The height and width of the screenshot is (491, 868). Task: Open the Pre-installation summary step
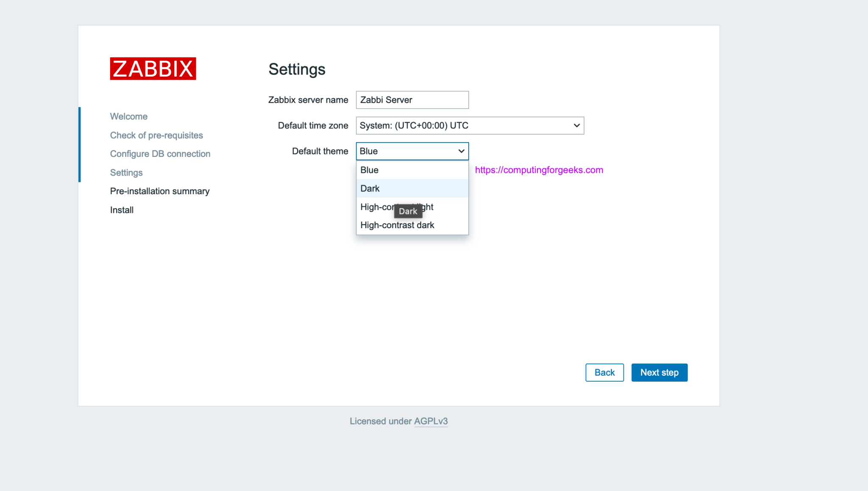pyautogui.click(x=159, y=191)
